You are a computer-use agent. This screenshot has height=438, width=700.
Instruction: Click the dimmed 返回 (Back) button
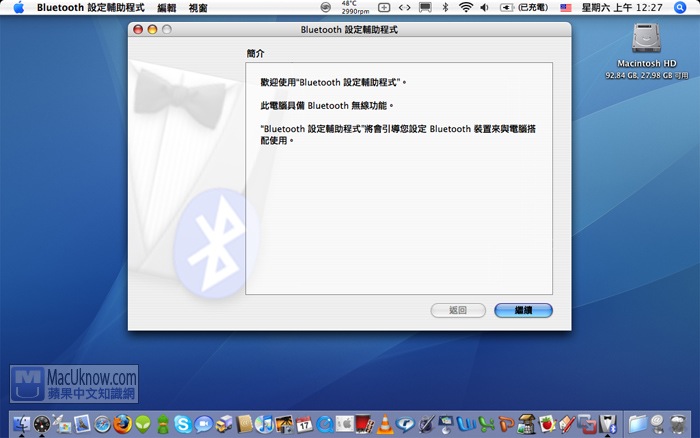(x=458, y=310)
